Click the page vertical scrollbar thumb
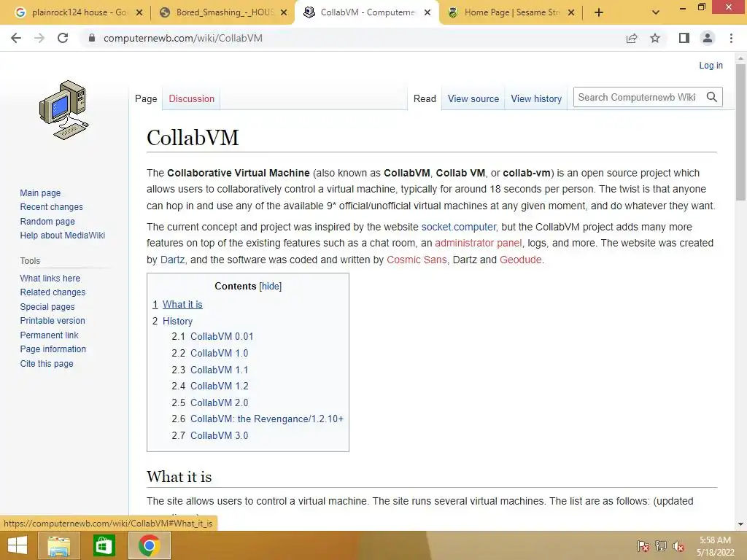 pyautogui.click(x=740, y=133)
